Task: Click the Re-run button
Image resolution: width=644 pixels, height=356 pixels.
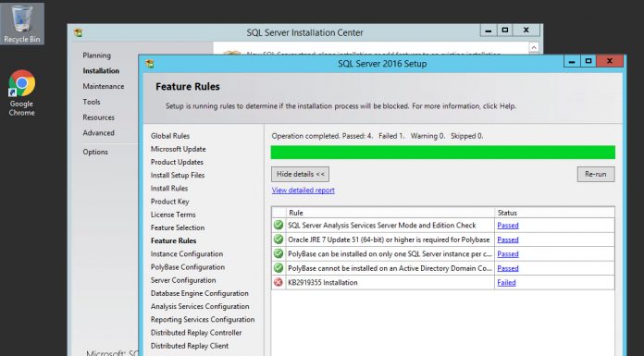Action: click(x=596, y=174)
